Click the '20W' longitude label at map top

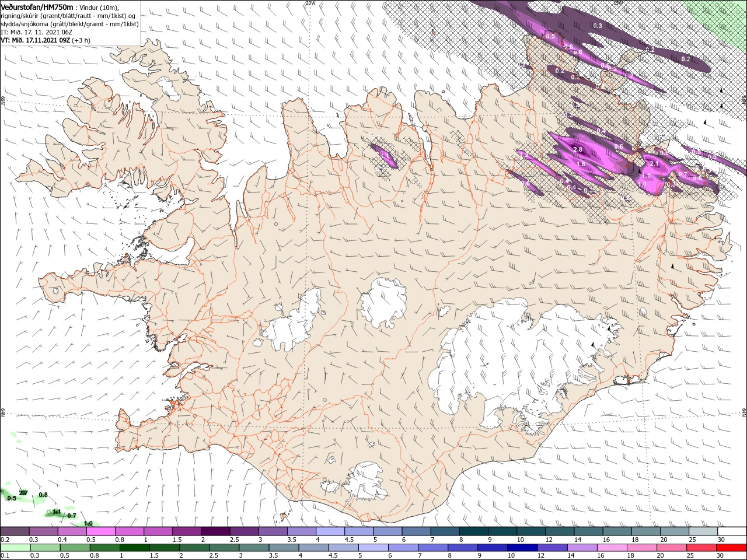click(310, 3)
